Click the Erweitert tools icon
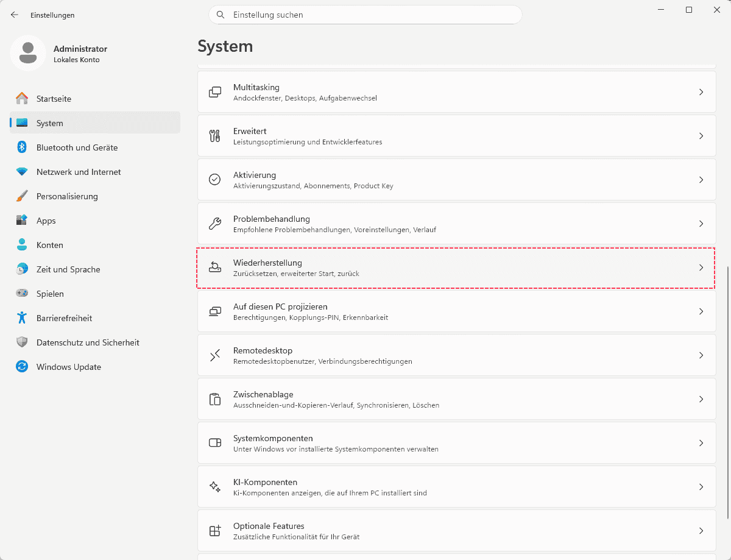This screenshot has height=560, width=731. 214,136
